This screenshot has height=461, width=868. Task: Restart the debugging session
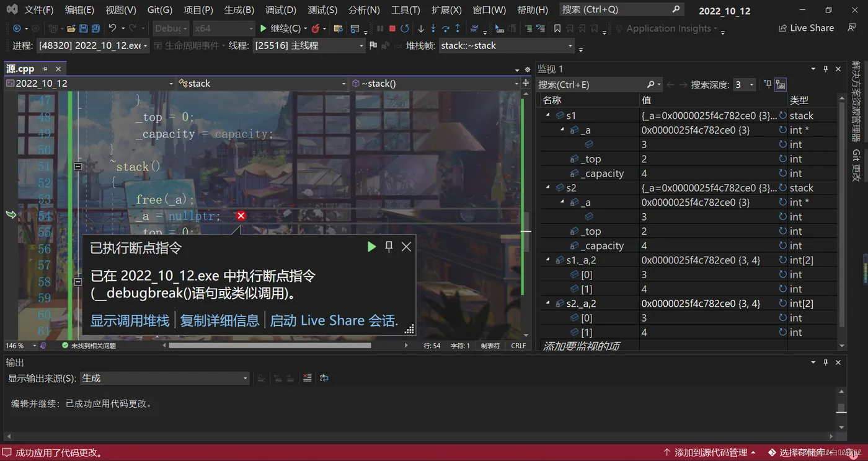[x=405, y=29]
